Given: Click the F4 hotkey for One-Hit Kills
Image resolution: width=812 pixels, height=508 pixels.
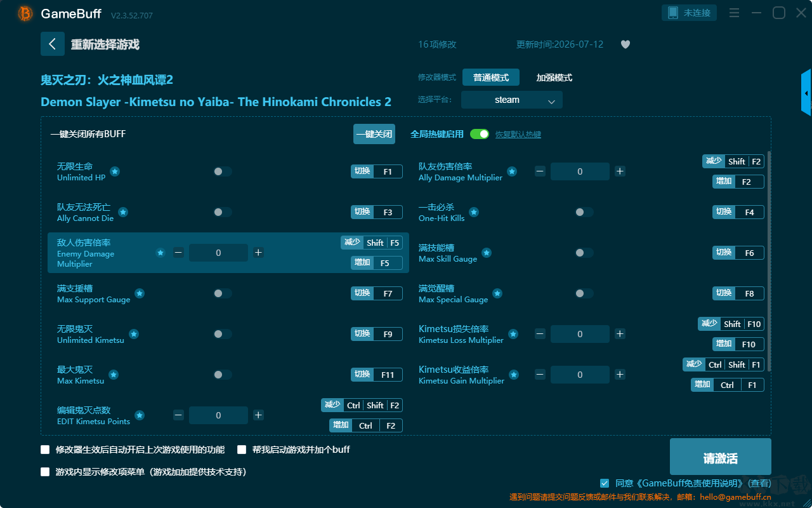Looking at the screenshot, I should tap(738, 212).
